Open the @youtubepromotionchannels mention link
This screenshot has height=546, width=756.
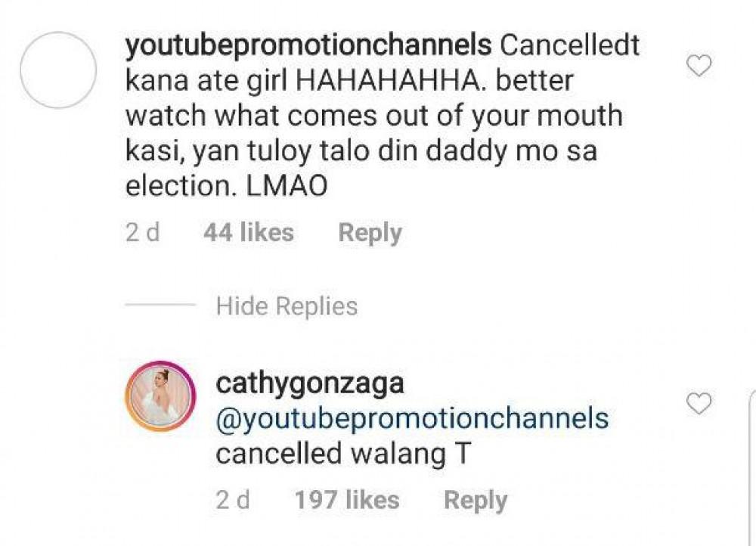[x=412, y=418]
